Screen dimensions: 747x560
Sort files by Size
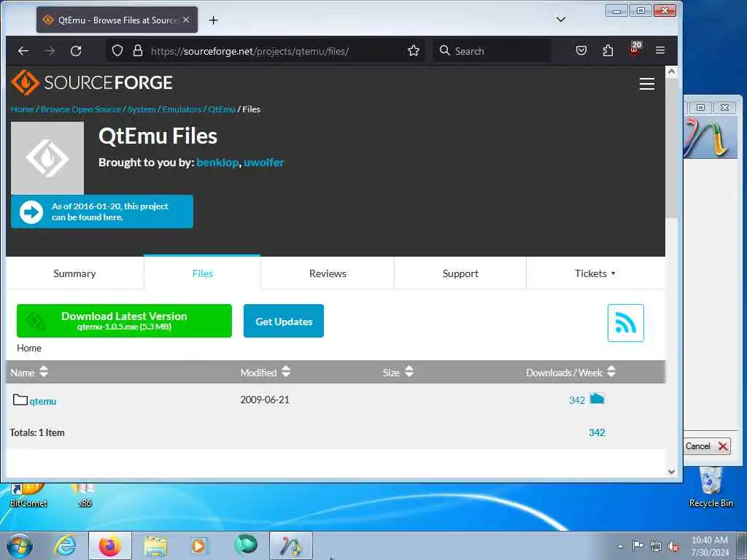click(x=398, y=372)
